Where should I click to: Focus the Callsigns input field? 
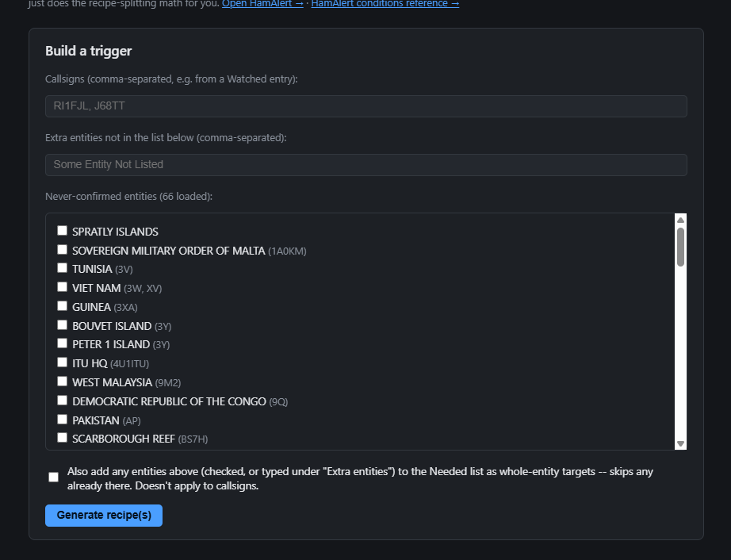coord(366,105)
